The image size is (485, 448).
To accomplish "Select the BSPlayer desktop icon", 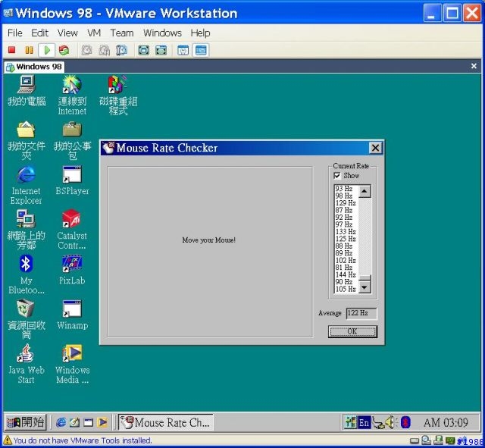I will pyautogui.click(x=72, y=180).
